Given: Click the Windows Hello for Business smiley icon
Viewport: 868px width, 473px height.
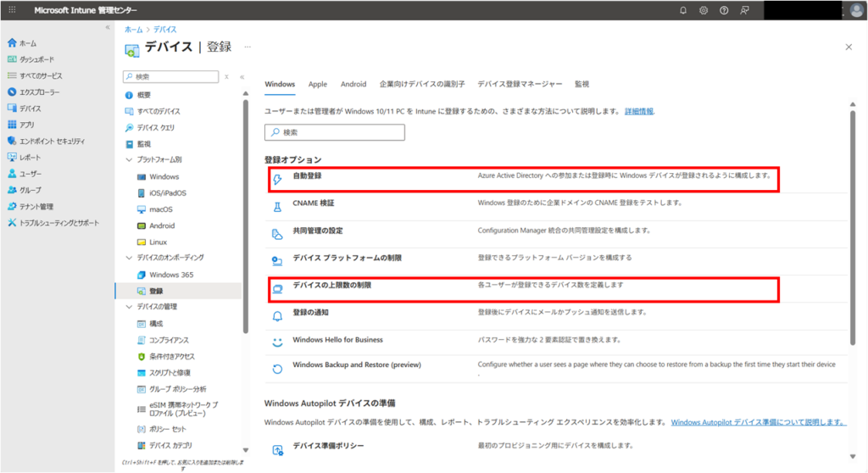Looking at the screenshot, I should click(277, 342).
